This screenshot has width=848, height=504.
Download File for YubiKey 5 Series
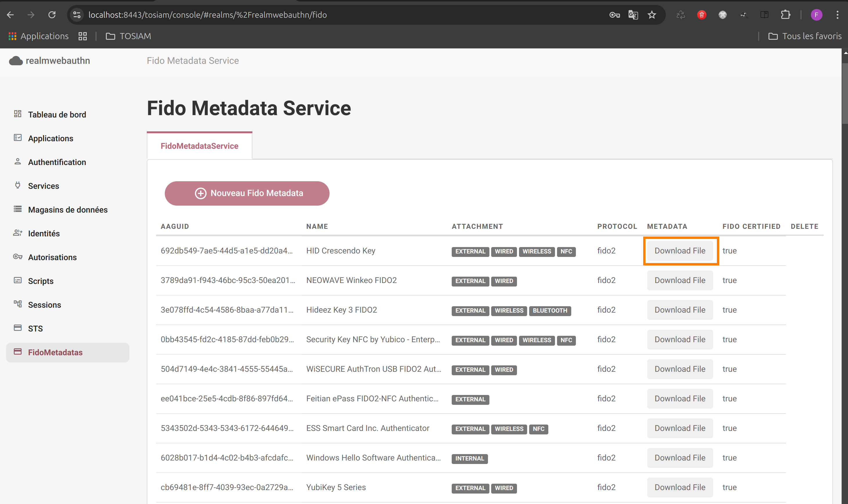680,487
